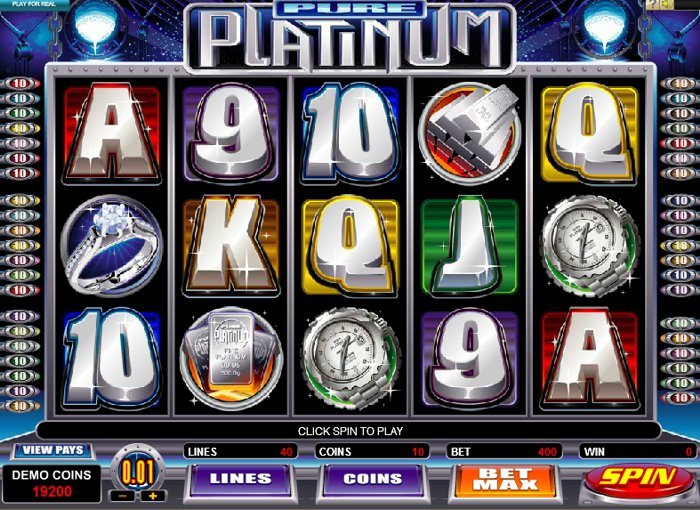Click the purple LINES button
Screen dimensions: 700x510
[240, 480]
